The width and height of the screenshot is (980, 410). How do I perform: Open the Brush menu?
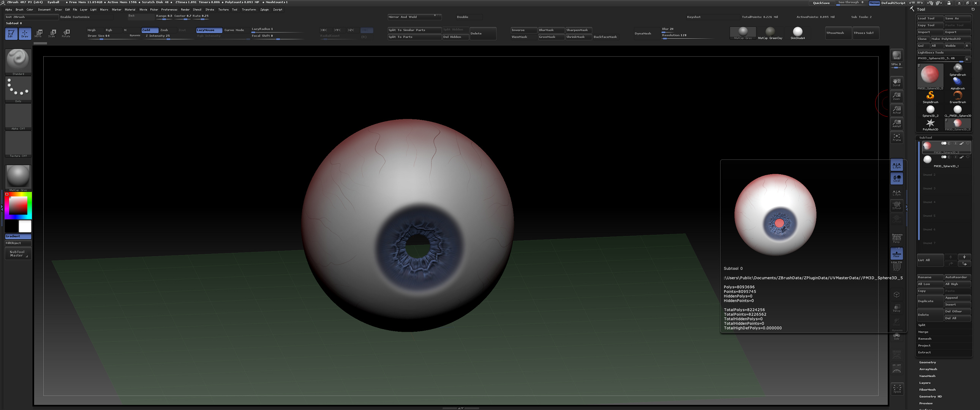[x=19, y=9]
